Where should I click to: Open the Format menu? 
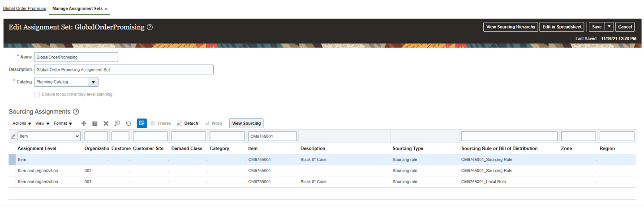(x=63, y=123)
